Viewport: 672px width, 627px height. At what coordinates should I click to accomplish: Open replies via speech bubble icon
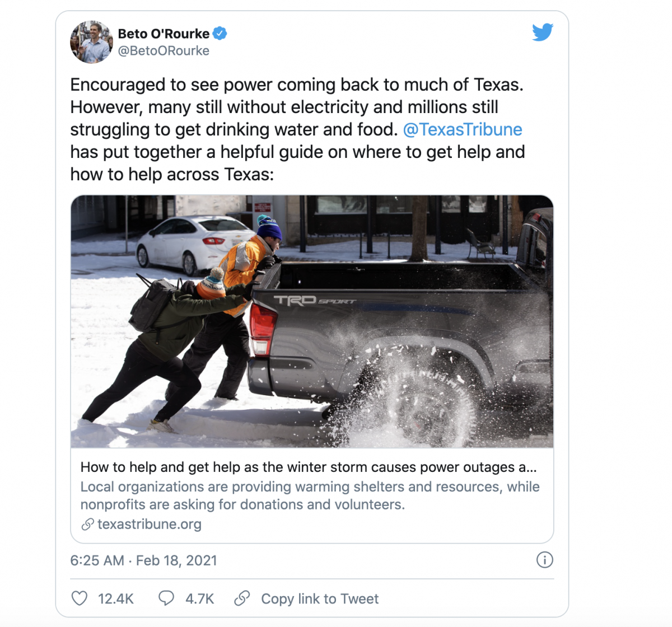[x=166, y=598]
